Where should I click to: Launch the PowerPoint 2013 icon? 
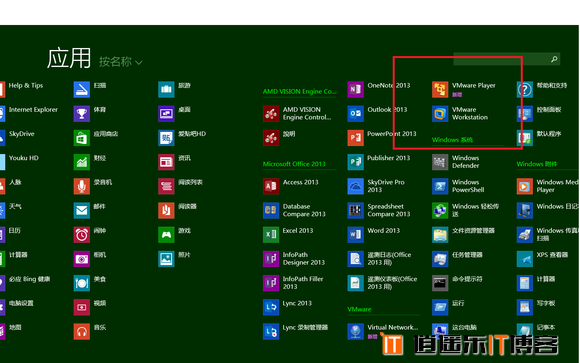355,138
